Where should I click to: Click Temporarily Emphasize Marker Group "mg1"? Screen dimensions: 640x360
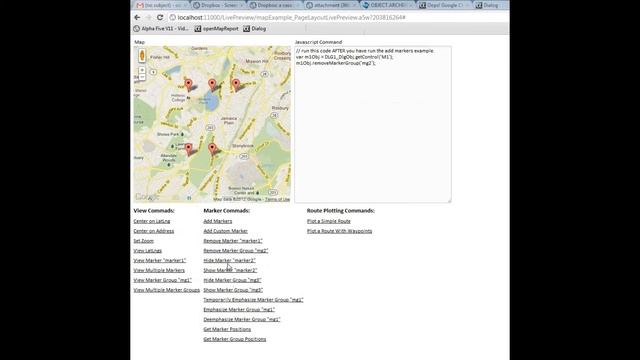253,300
